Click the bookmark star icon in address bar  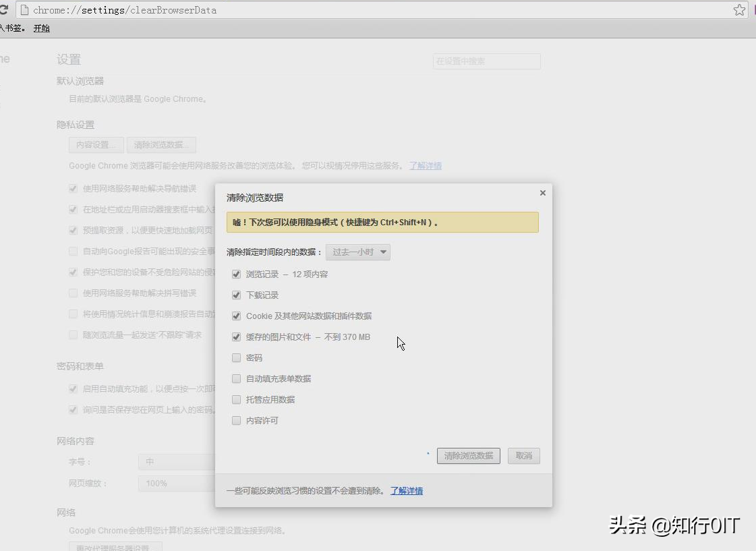click(x=739, y=10)
